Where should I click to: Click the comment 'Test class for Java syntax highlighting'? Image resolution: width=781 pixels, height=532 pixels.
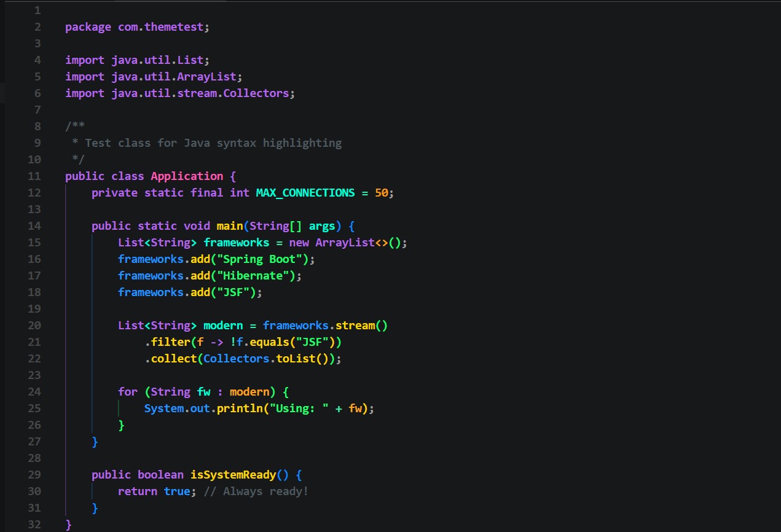tap(213, 143)
